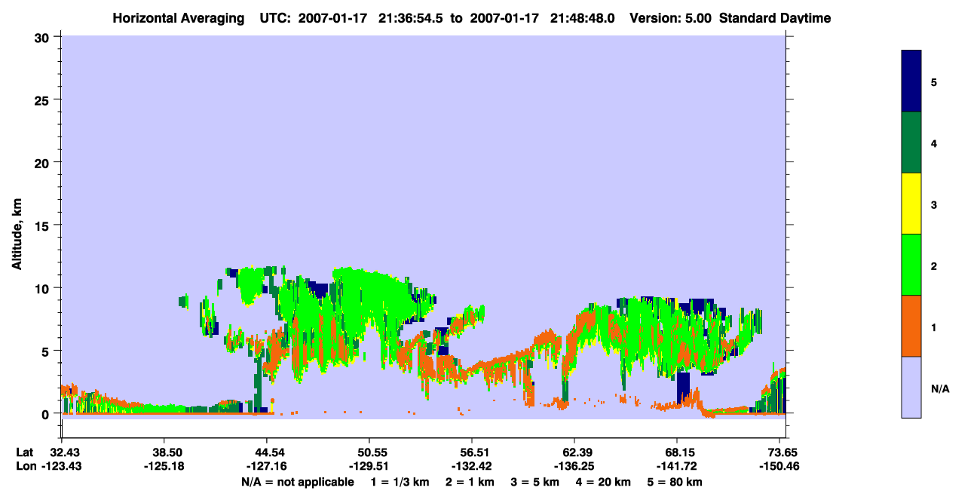Image resolution: width=980 pixels, height=503 pixels.
Task: Click the '2 = 1 km' legend text
Action: pyautogui.click(x=469, y=482)
